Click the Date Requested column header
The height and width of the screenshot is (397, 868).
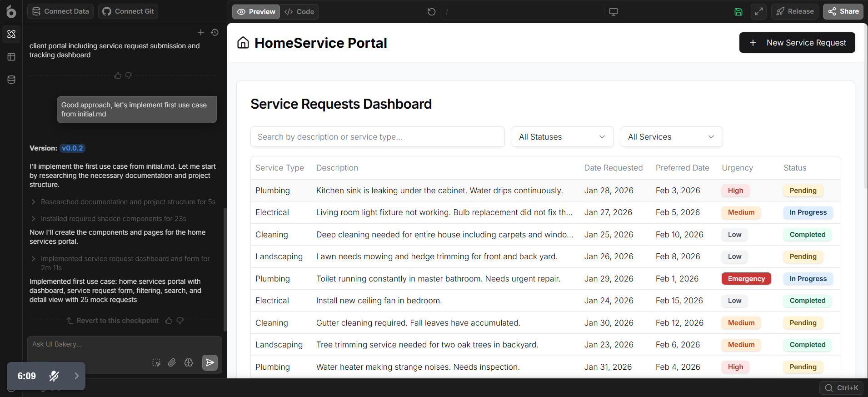(614, 168)
